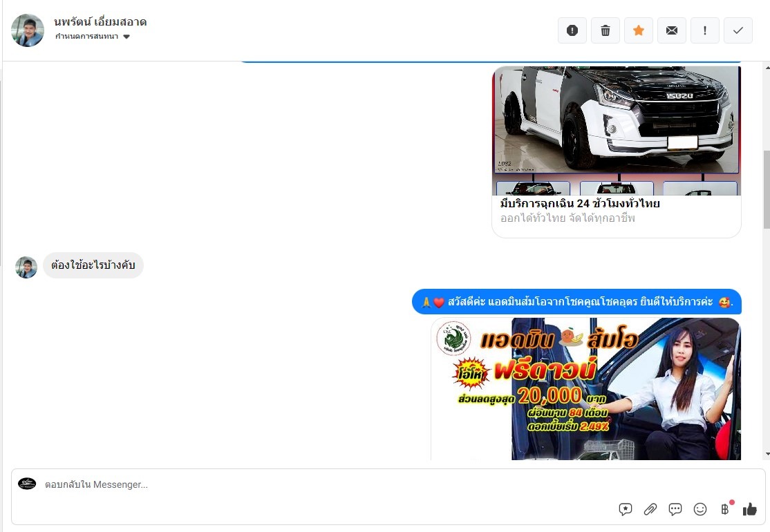Viewport: 770px width, 532px height.
Task: Open quick reply speech bubble icon
Action: tap(675, 509)
